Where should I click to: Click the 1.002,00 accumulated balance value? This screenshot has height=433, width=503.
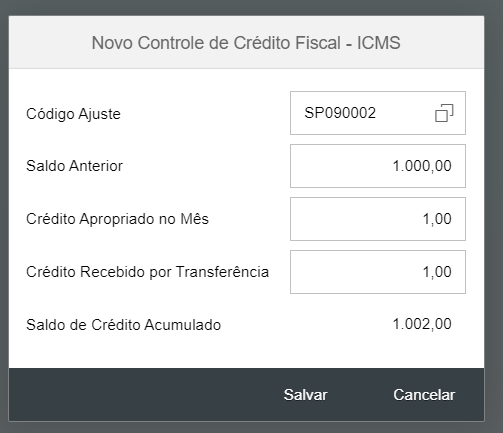[x=422, y=324]
